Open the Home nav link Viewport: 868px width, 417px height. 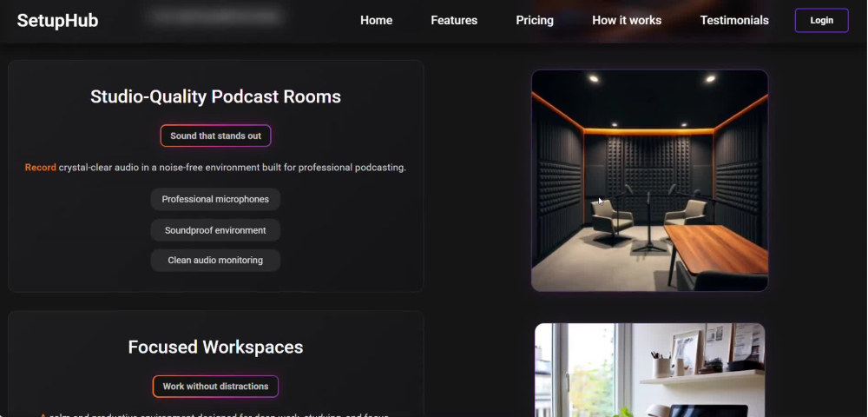[x=377, y=21]
